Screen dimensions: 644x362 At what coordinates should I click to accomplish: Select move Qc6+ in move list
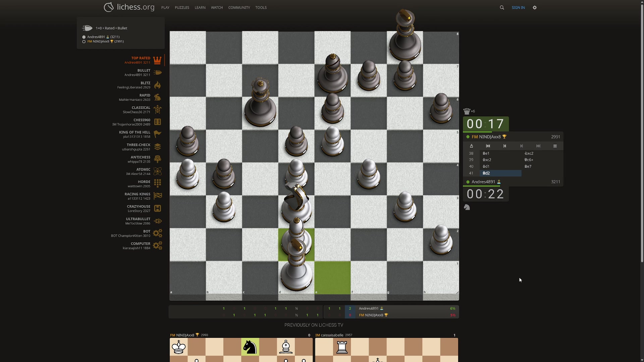pos(529,160)
